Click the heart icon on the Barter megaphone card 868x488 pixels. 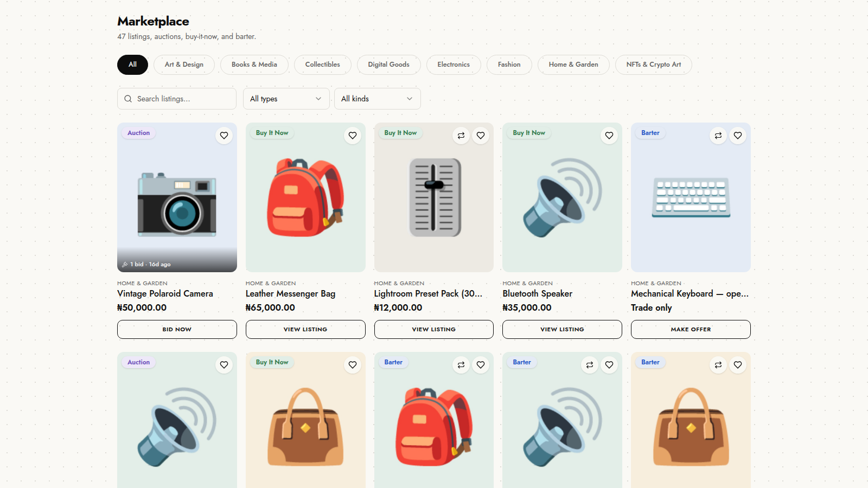pyautogui.click(x=609, y=365)
